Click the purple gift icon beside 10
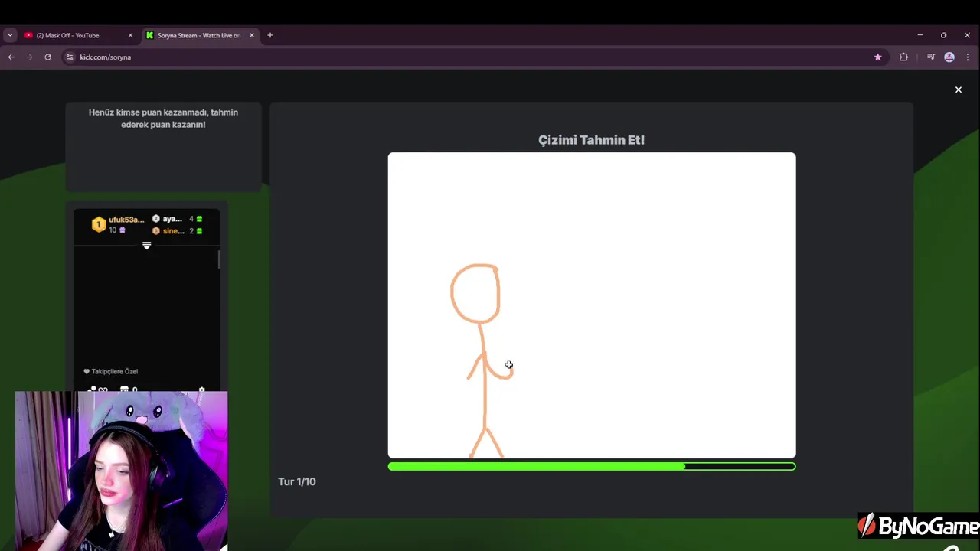 (x=122, y=230)
